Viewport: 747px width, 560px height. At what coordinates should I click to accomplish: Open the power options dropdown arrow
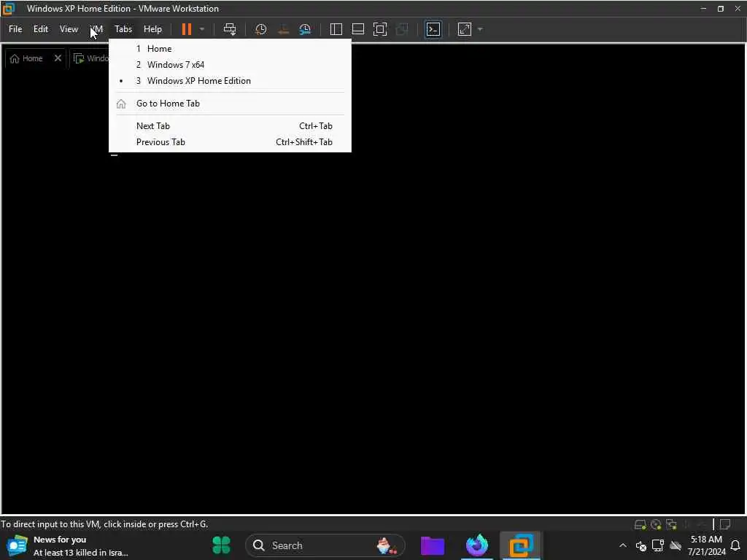pyautogui.click(x=202, y=29)
